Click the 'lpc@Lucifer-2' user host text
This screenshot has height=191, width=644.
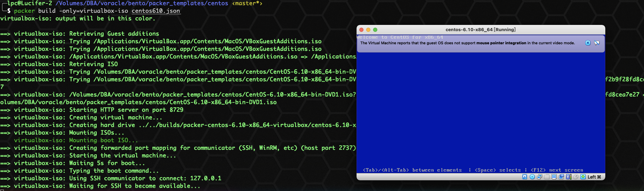(30, 3)
